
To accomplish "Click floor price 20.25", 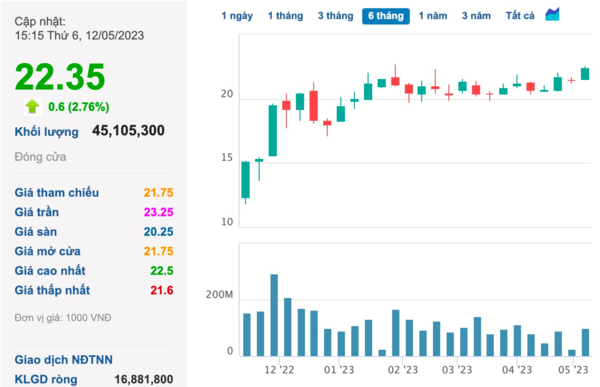I will (158, 232).
